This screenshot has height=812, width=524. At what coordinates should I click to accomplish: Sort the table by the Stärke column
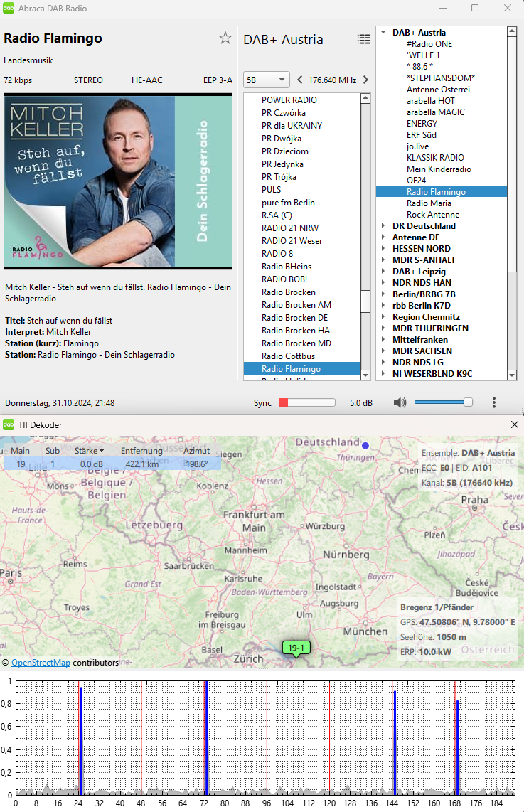tap(89, 451)
